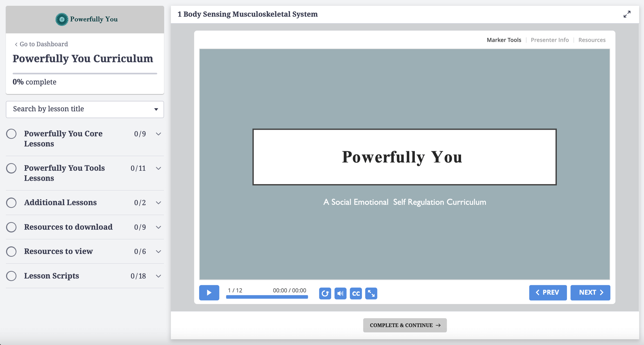
Task: Click COMPLETE & CONTINUE
Action: (404, 325)
